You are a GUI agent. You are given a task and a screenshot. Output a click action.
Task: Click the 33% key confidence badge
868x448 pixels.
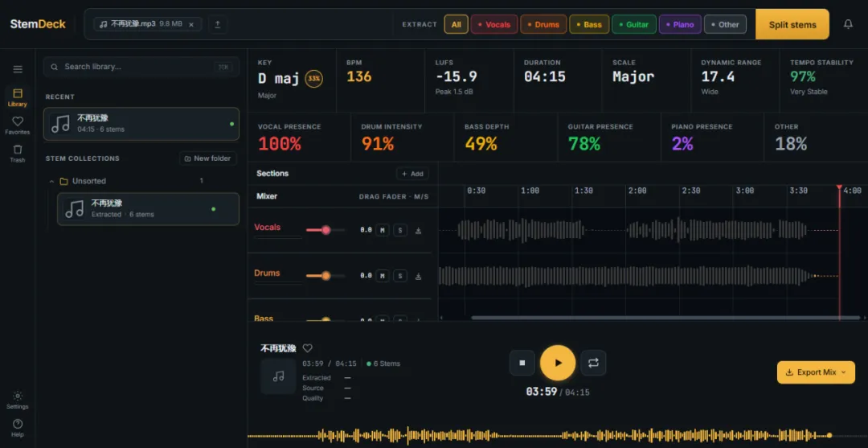[314, 79]
